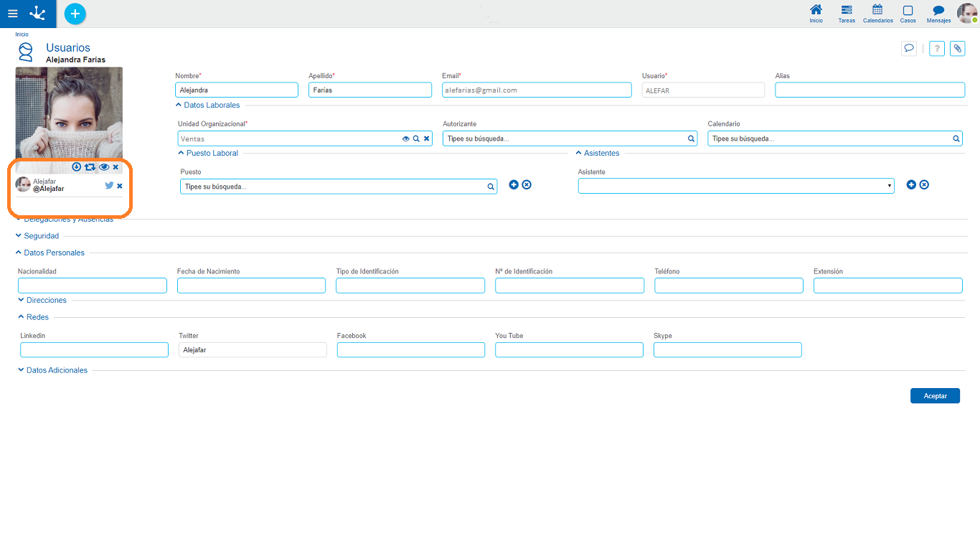Focus the Nacionalidad field
980x551 pixels.
[93, 286]
